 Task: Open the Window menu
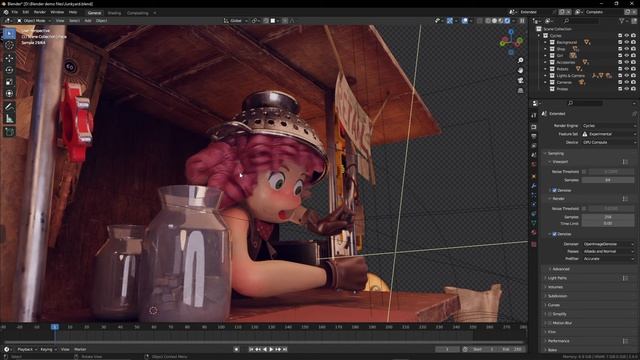(57, 12)
